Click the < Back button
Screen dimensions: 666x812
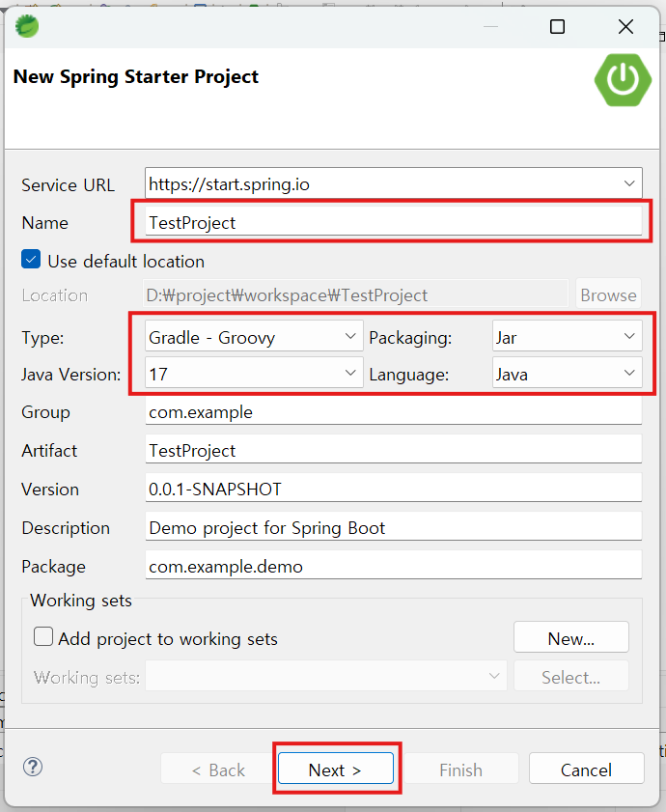tap(218, 769)
